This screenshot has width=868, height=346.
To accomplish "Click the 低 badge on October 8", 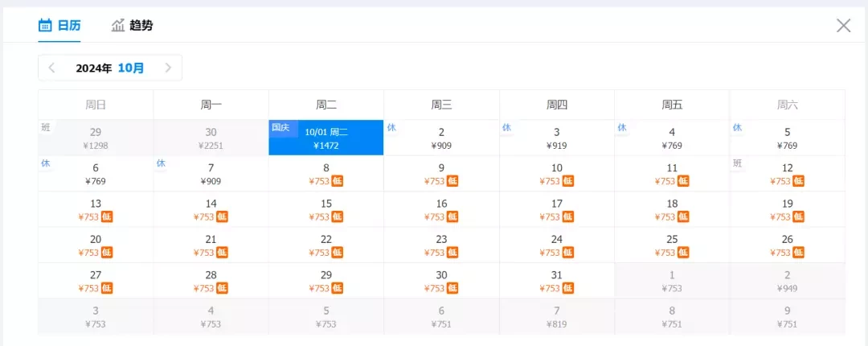I will [337, 181].
